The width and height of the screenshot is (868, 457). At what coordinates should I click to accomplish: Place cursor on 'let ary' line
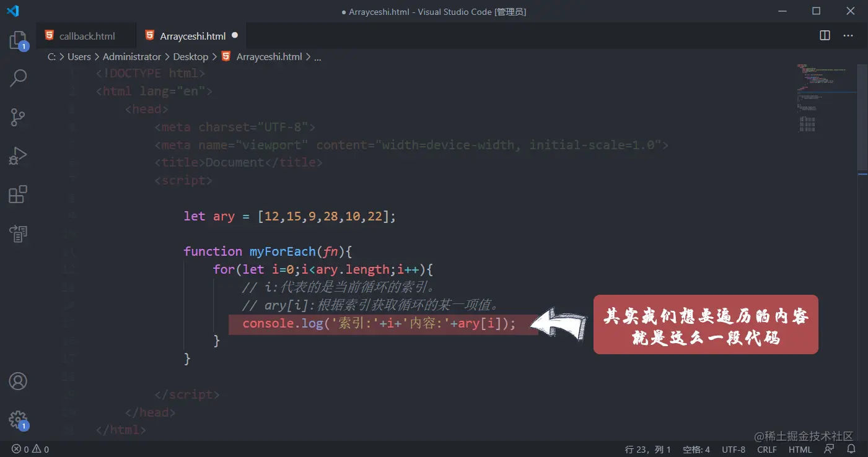[x=289, y=216]
